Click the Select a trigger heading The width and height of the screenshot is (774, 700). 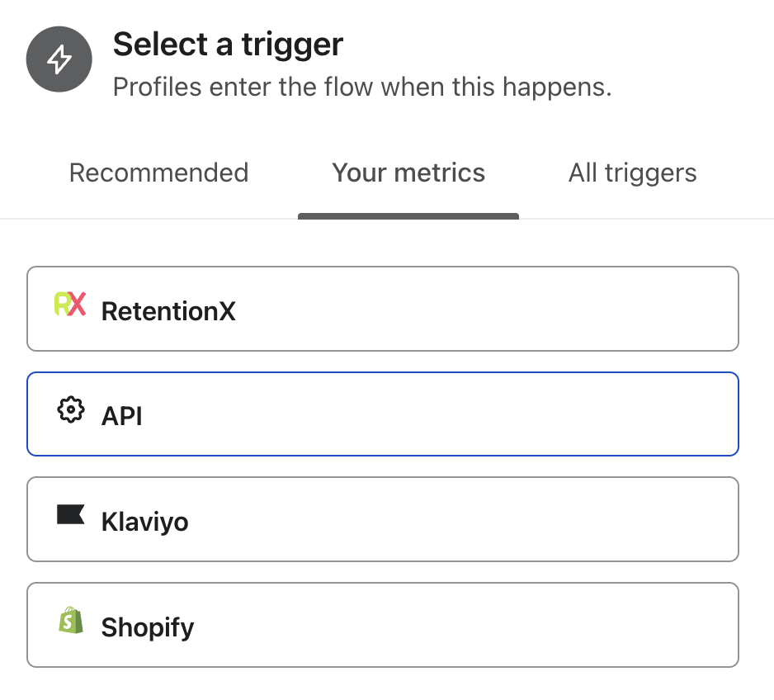(228, 45)
